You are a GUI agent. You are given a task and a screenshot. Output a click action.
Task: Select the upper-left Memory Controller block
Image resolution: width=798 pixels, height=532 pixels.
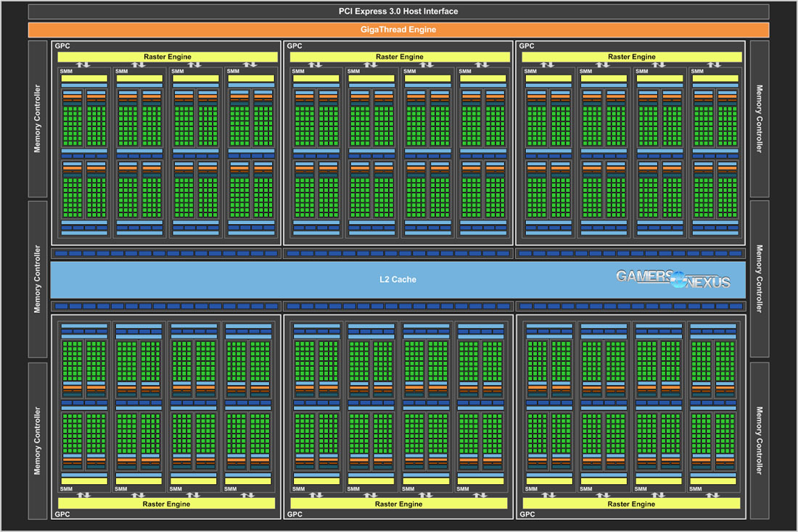click(38, 120)
